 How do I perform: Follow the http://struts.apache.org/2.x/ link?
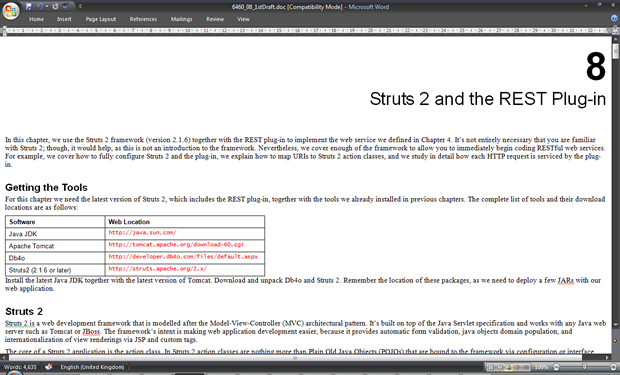(x=158, y=269)
